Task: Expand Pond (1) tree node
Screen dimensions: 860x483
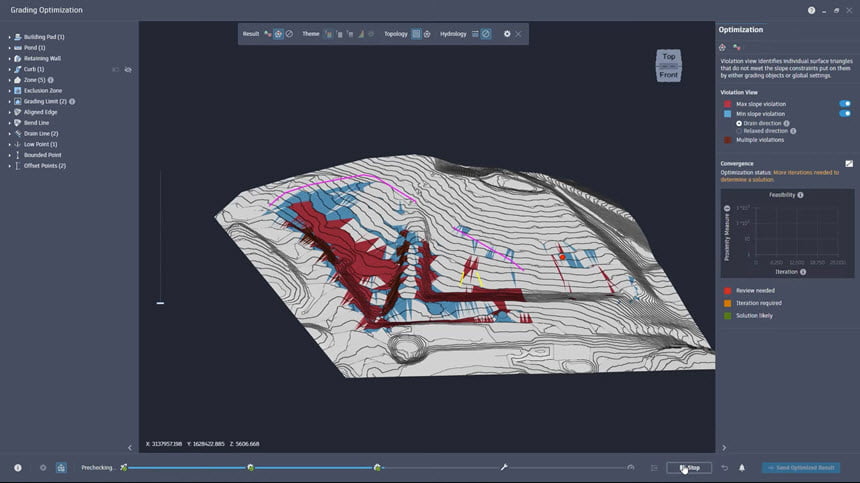Action: (9, 48)
